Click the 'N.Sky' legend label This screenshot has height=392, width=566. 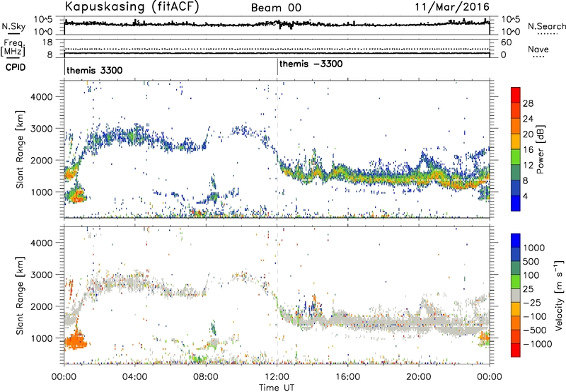point(13,26)
